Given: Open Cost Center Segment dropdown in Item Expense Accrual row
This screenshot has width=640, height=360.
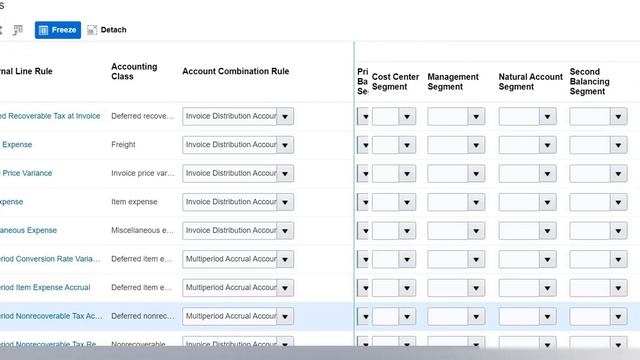Looking at the screenshot, I should tap(407, 288).
